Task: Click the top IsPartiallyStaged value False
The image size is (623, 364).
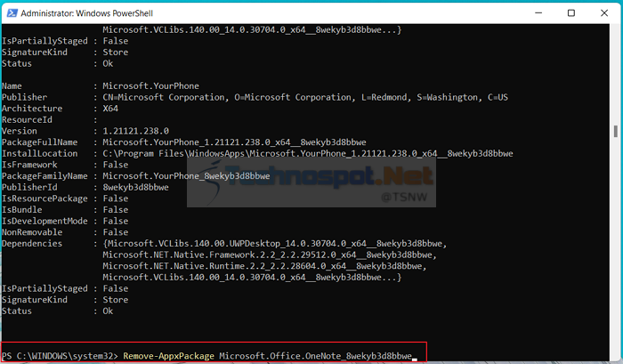Action: click(x=115, y=41)
